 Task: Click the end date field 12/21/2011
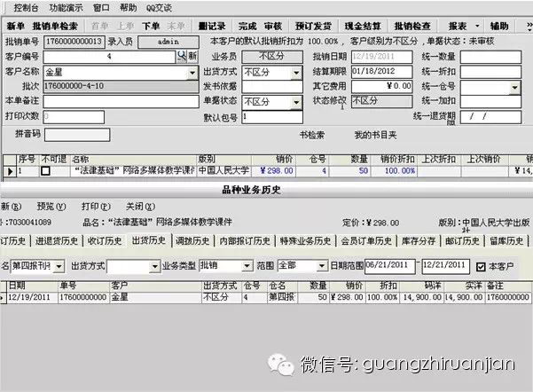[445, 266]
